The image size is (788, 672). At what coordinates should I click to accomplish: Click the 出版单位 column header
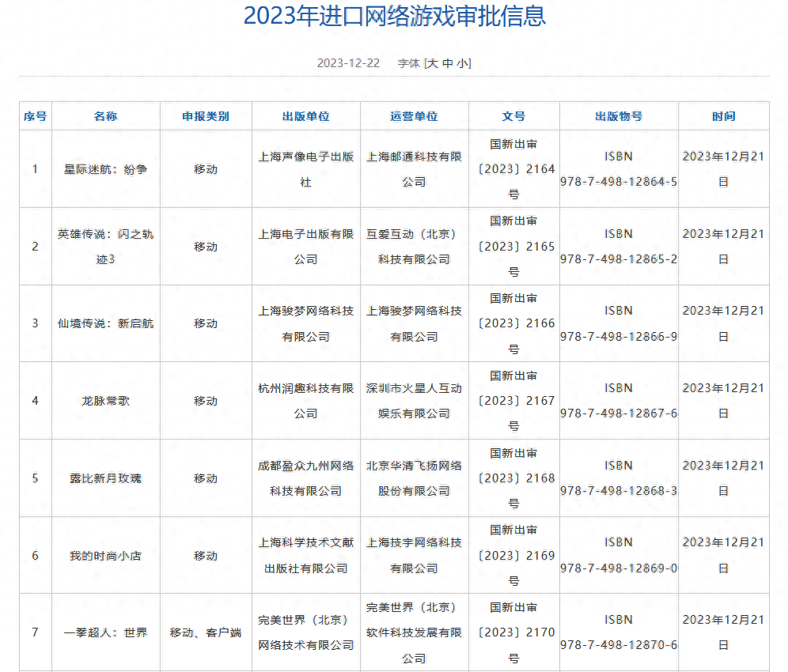tap(305, 116)
